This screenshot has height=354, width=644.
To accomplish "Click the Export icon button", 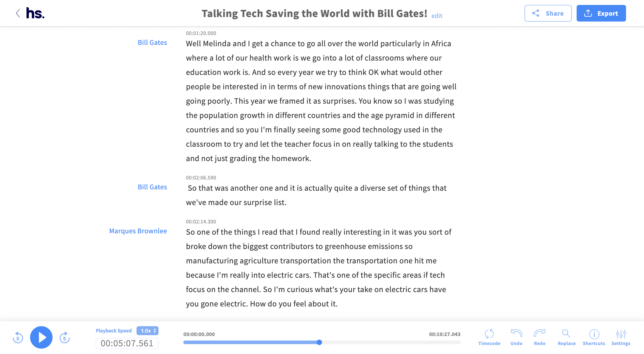I will point(589,13).
